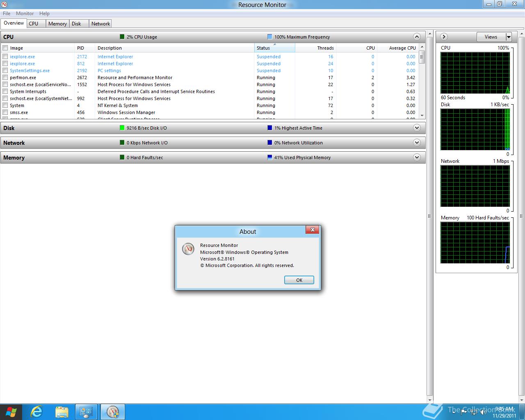525x420 pixels.
Task: Sort by CPU column header
Action: [356, 48]
